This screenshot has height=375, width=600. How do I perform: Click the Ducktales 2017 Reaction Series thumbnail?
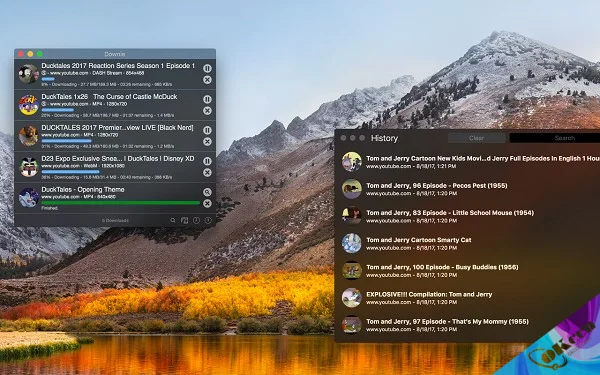click(29, 74)
